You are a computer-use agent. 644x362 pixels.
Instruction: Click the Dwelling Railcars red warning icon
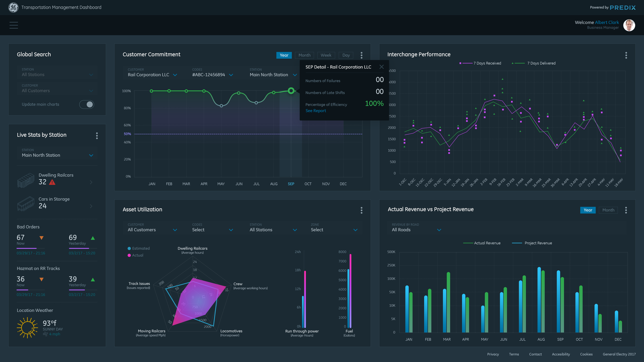[52, 182]
